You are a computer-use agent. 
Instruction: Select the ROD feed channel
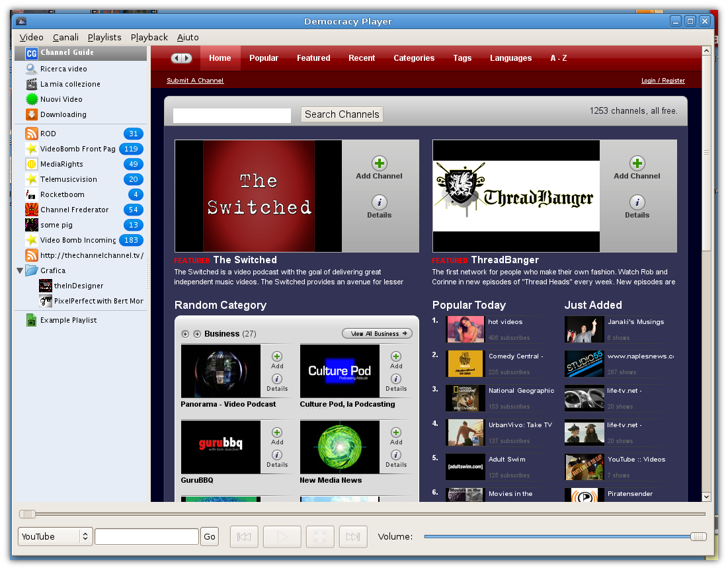80,134
